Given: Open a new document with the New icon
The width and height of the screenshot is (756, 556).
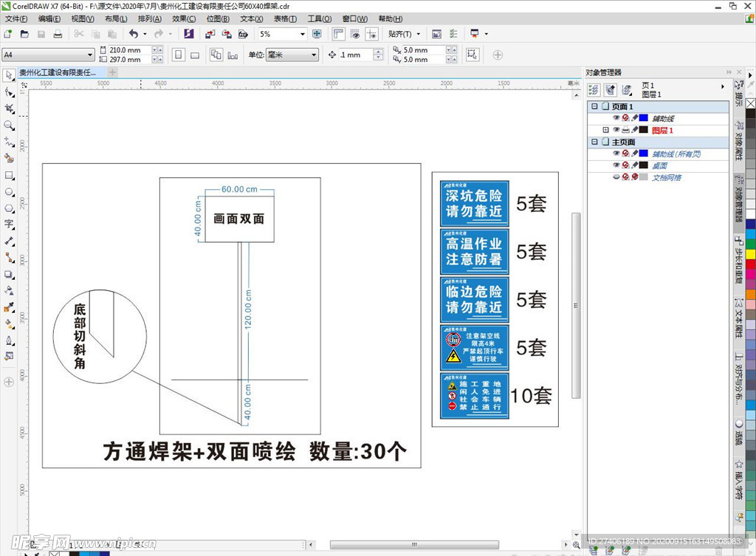Looking at the screenshot, I should 8,34.
